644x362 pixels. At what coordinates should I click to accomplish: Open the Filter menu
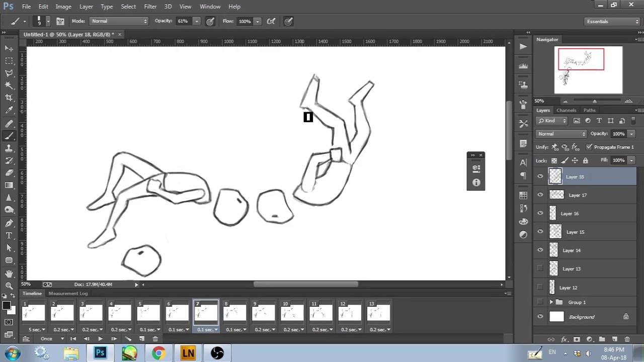click(150, 7)
